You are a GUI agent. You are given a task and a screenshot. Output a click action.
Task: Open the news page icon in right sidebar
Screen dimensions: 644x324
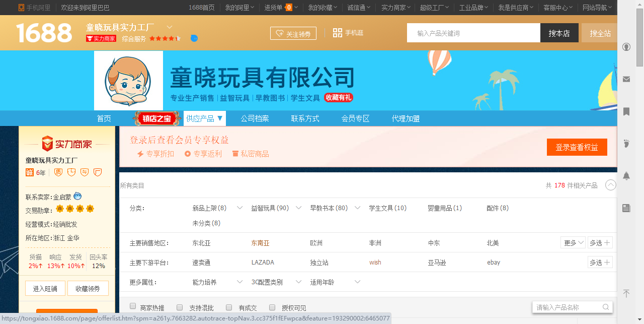pyautogui.click(x=626, y=208)
